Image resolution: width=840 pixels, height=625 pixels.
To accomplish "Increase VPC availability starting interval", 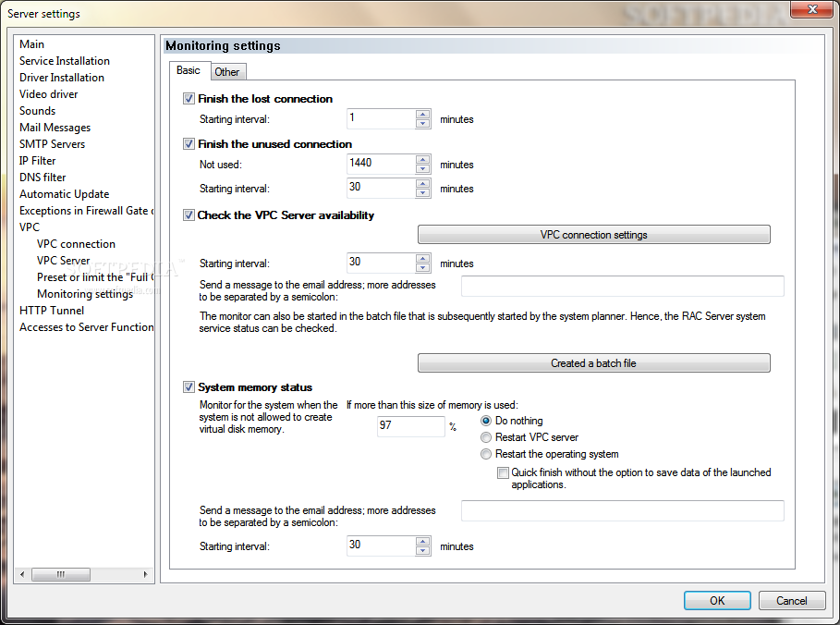I will [x=422, y=258].
